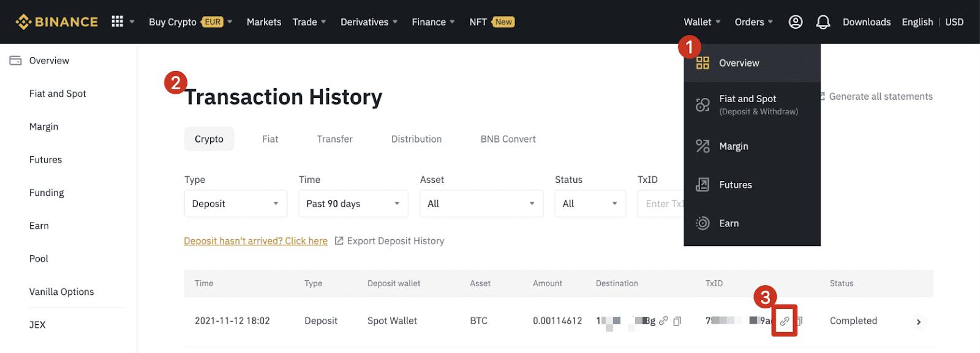Open the Time dropdown Past 90 days
This screenshot has height=353, width=980.
click(353, 204)
